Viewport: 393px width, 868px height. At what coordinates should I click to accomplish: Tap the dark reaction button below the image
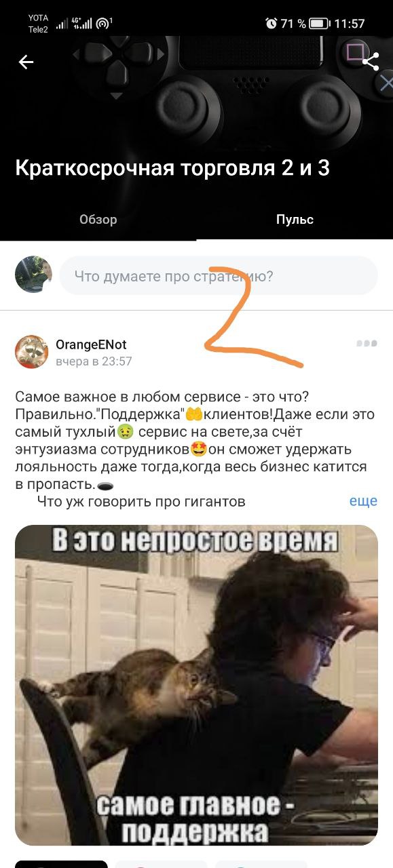(61, 864)
